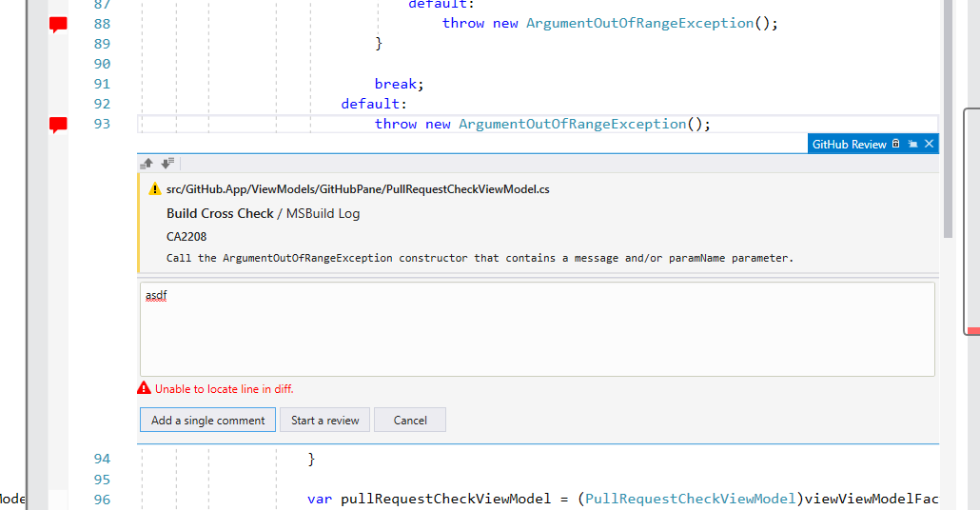Click the red error icon for diff message

(145, 388)
